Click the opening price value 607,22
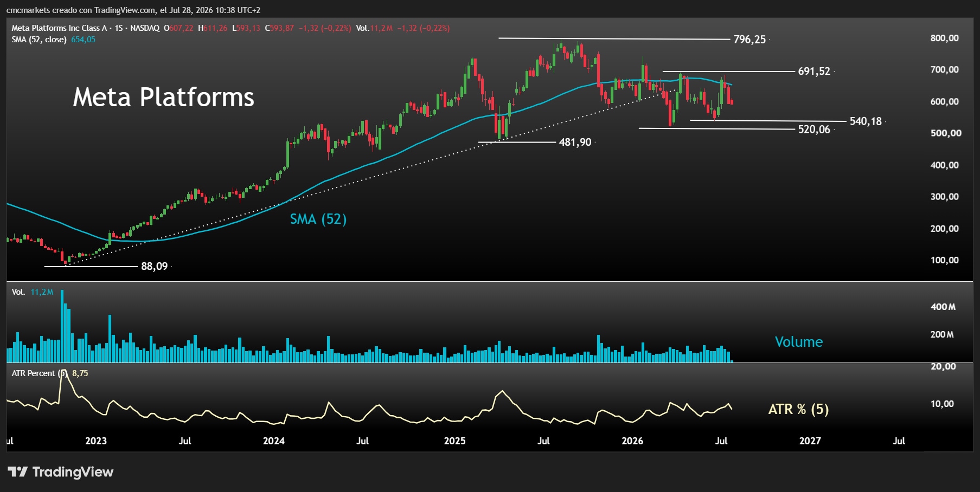This screenshot has width=980, height=492. tap(181, 28)
